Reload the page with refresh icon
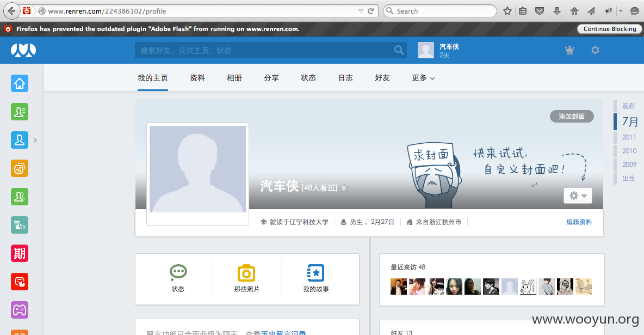The image size is (644, 335). coord(371,11)
